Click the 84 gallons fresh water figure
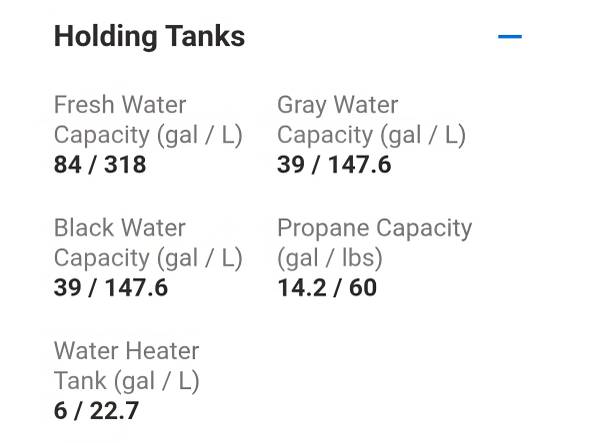Viewport: 600px width, 443px height. click(x=67, y=165)
